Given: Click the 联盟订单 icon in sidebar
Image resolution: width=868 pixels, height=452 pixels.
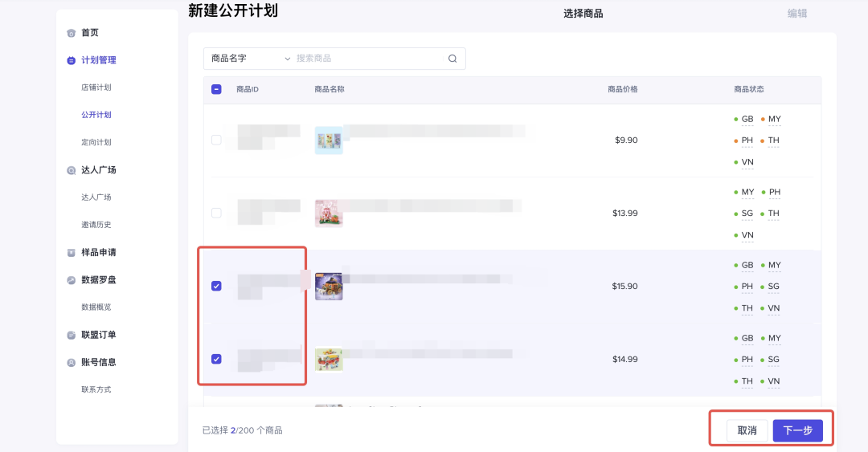Looking at the screenshot, I should coord(72,335).
